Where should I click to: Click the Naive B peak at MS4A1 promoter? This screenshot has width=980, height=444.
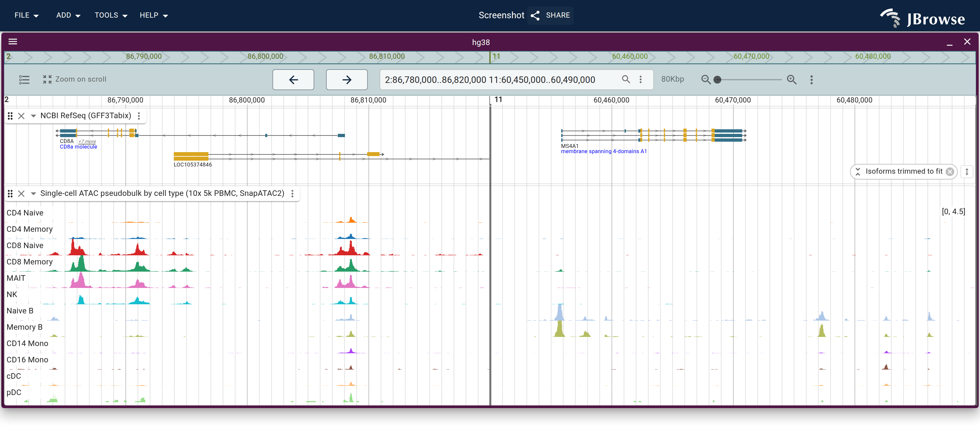pos(559,312)
